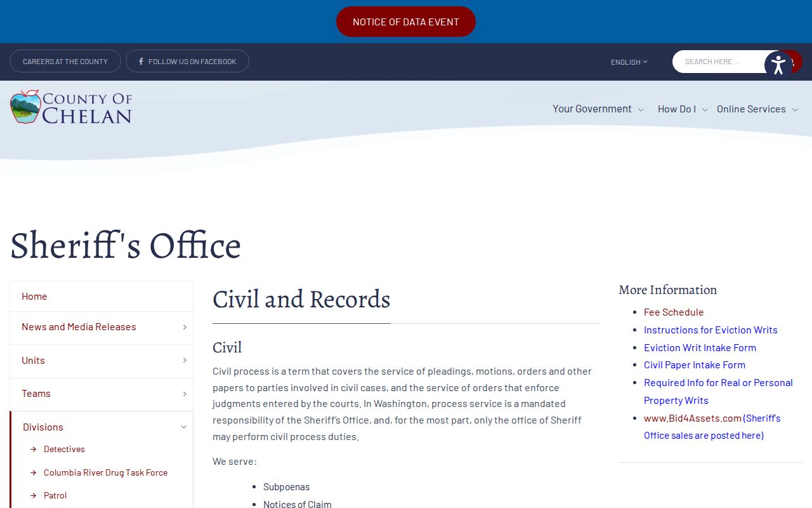Expand the Teams sidebar chevron
The image size is (812, 508).
[x=185, y=394]
